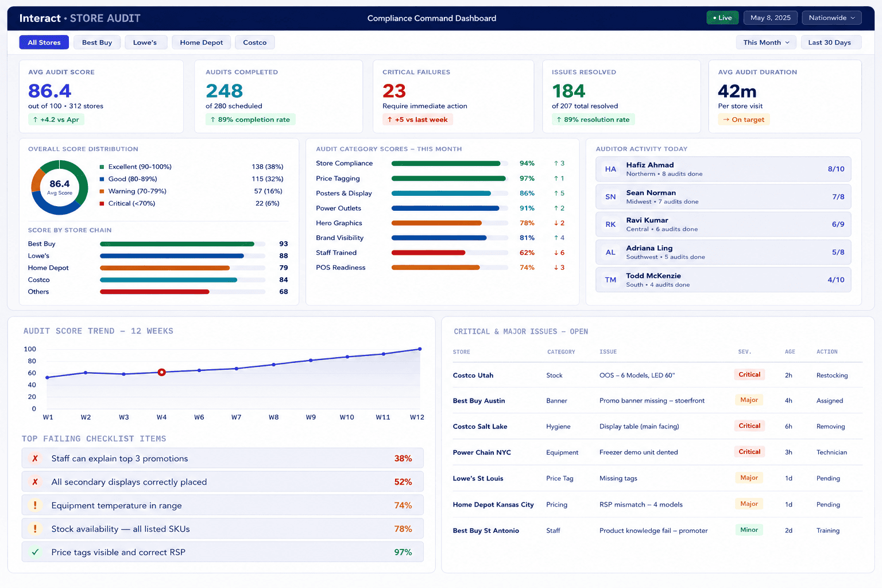Click Training action in Best Buy St Antonio row
Viewport: 882px width, 588px height.
(828, 531)
